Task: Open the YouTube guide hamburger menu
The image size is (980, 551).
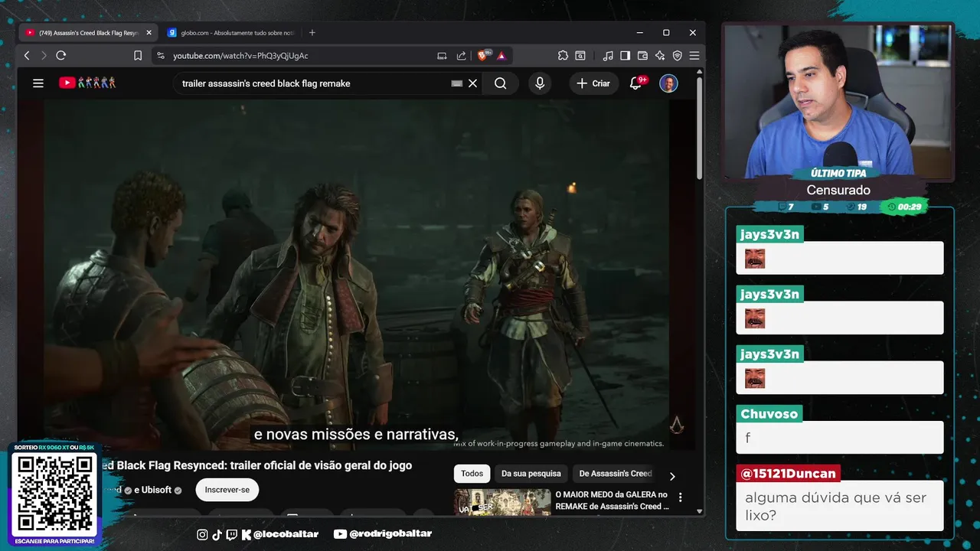Action: [38, 83]
